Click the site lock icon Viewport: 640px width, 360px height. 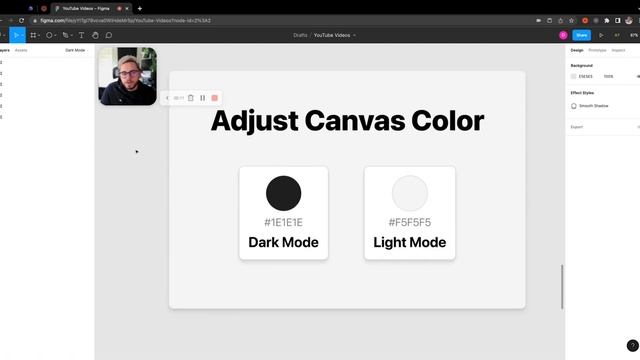click(35, 20)
